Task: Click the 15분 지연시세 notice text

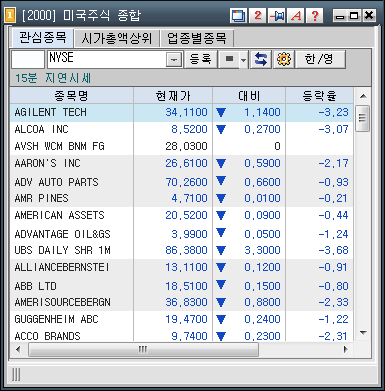Action: click(53, 78)
